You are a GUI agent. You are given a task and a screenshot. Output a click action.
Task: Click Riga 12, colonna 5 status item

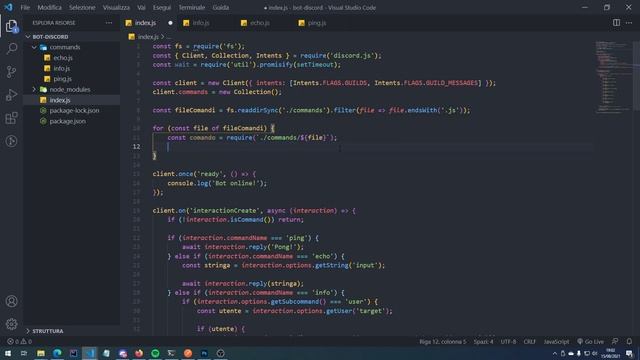442,342
